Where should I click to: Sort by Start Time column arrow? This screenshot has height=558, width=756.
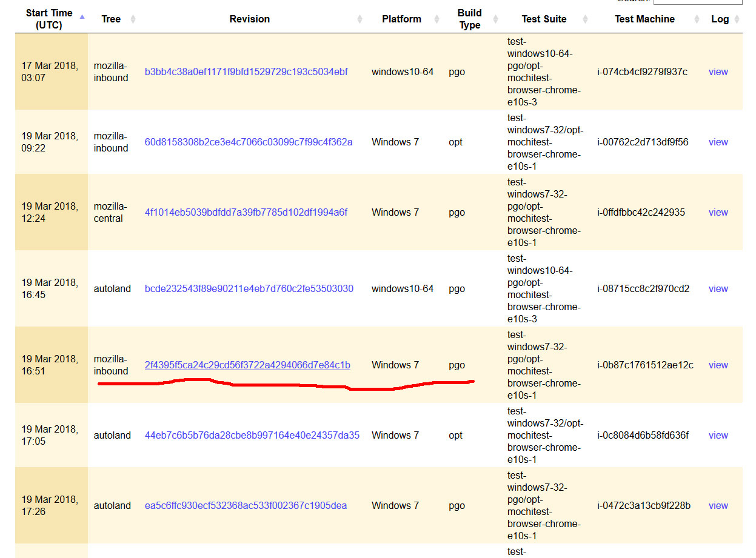point(82,16)
